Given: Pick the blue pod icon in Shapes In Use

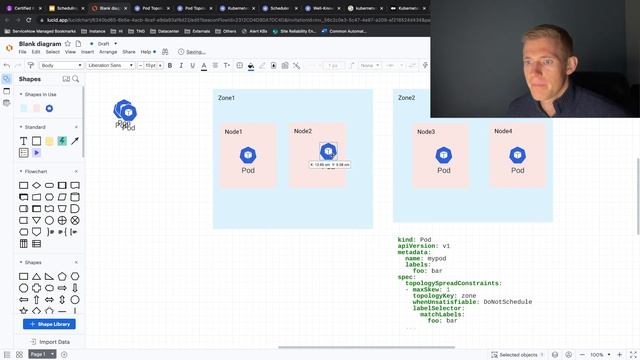Looking at the screenshot, I should pyautogui.click(x=49, y=108).
